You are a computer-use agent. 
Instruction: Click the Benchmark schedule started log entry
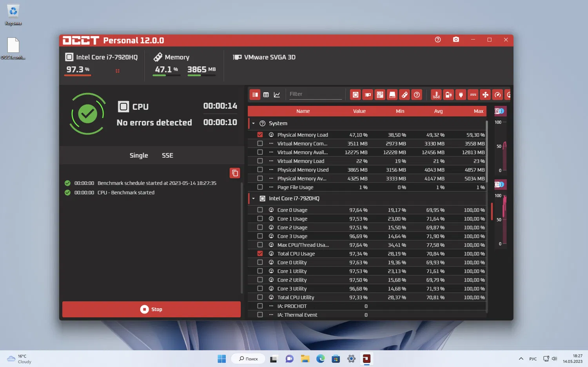(x=157, y=183)
